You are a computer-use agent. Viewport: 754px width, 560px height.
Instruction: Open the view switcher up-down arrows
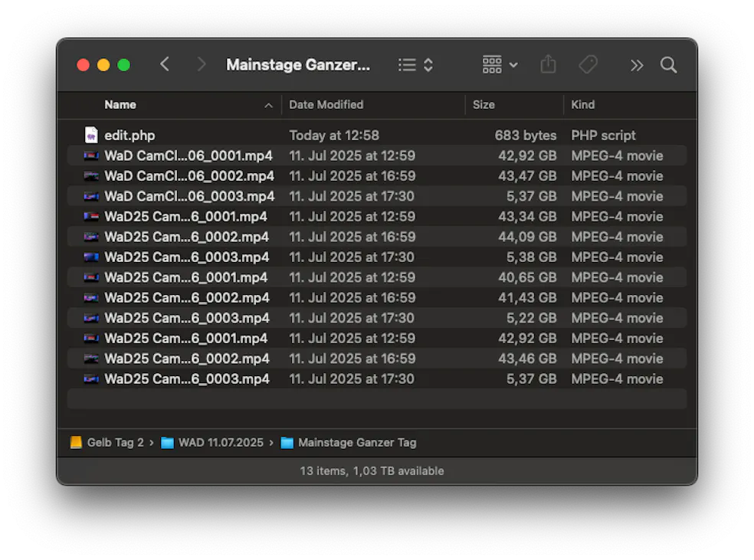(428, 65)
